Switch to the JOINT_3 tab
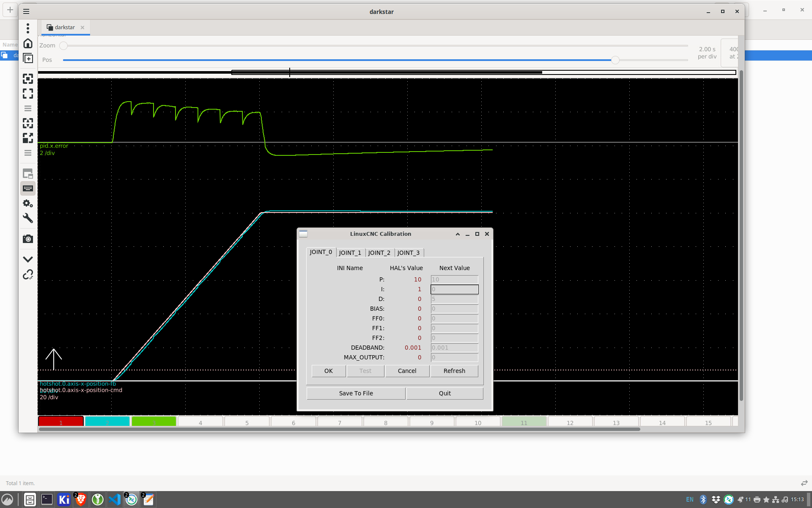 click(x=409, y=253)
